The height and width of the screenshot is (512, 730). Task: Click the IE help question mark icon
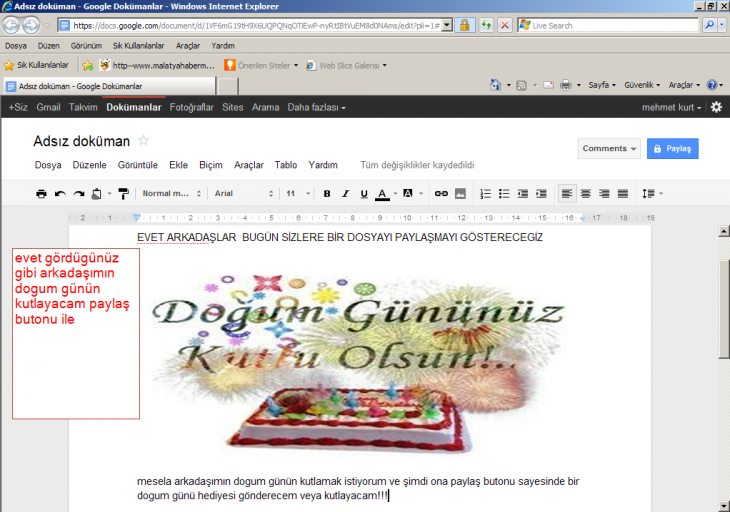[x=711, y=85]
